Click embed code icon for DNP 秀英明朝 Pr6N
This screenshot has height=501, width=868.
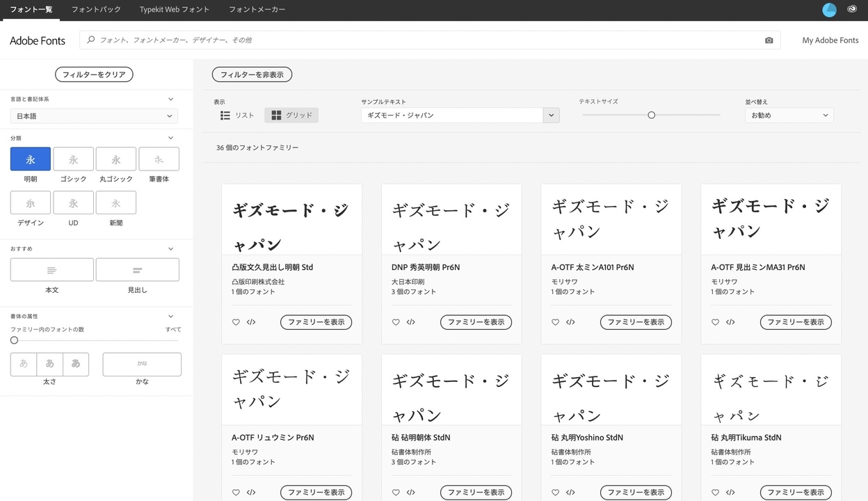coord(411,322)
